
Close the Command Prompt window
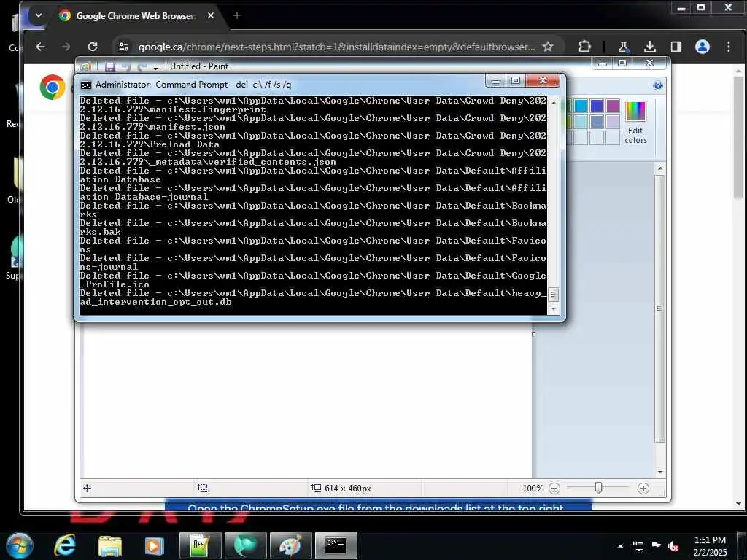(x=543, y=80)
